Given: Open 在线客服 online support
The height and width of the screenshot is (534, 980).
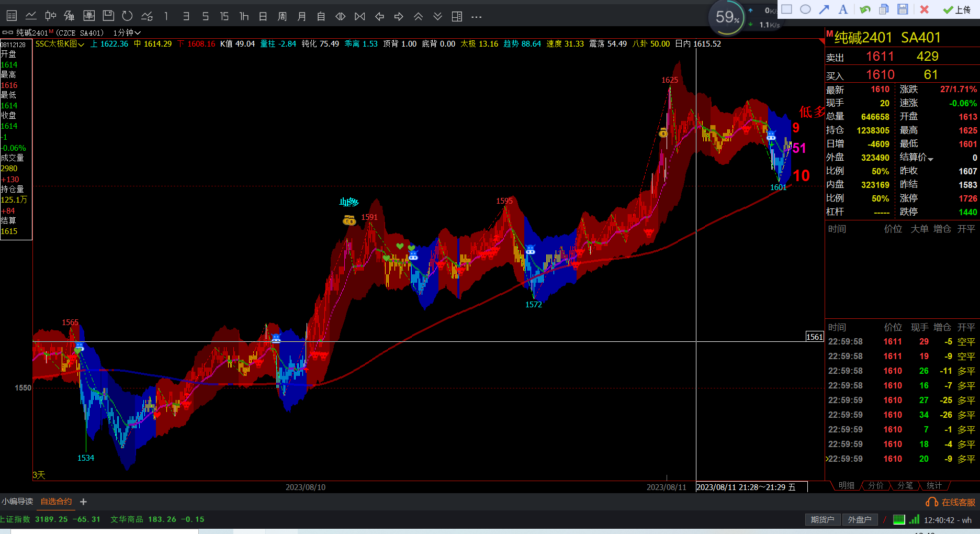Looking at the screenshot, I should (x=951, y=502).
